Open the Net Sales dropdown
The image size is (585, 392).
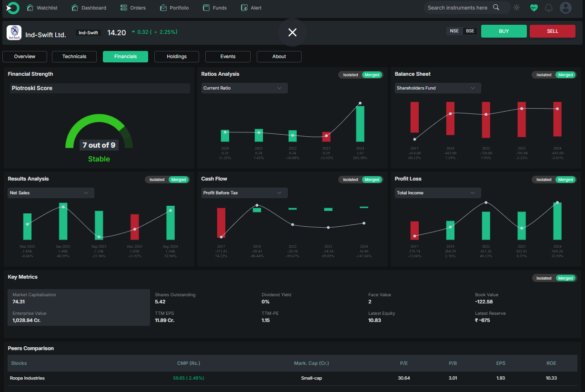[51, 193]
